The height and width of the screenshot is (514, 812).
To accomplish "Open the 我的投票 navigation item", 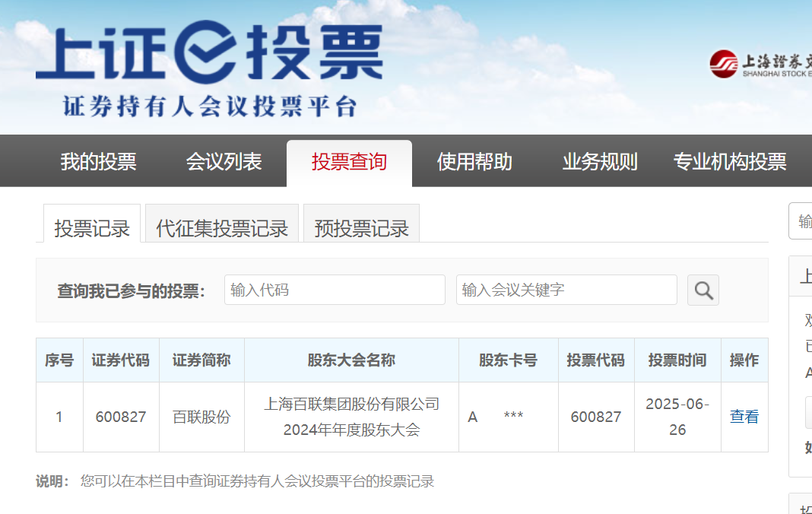I will (98, 162).
